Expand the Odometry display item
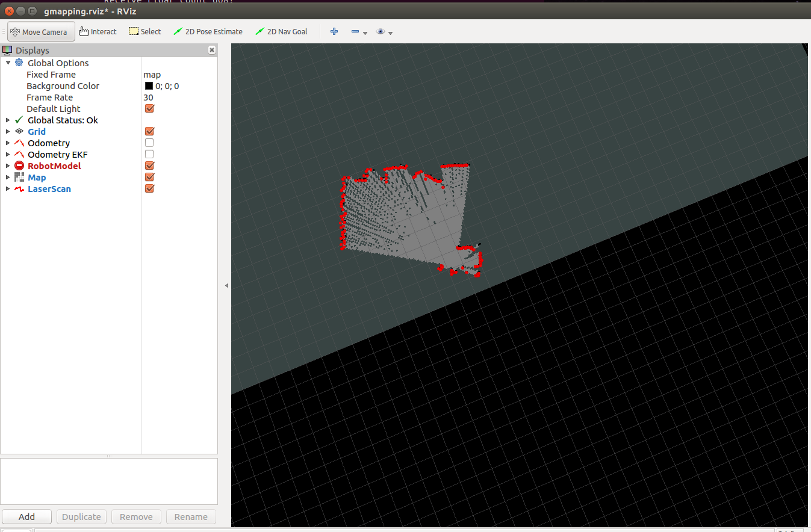The width and height of the screenshot is (811, 532). pos(8,143)
